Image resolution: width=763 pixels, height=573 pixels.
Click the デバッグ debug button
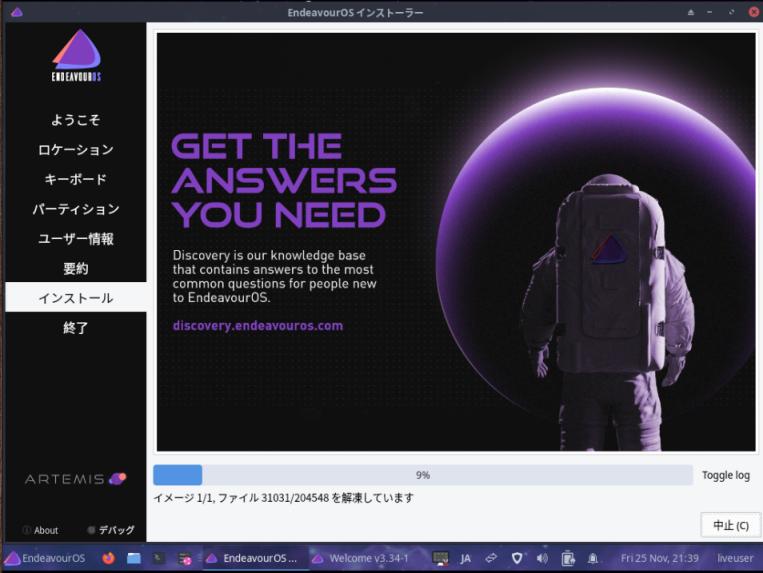point(111,530)
